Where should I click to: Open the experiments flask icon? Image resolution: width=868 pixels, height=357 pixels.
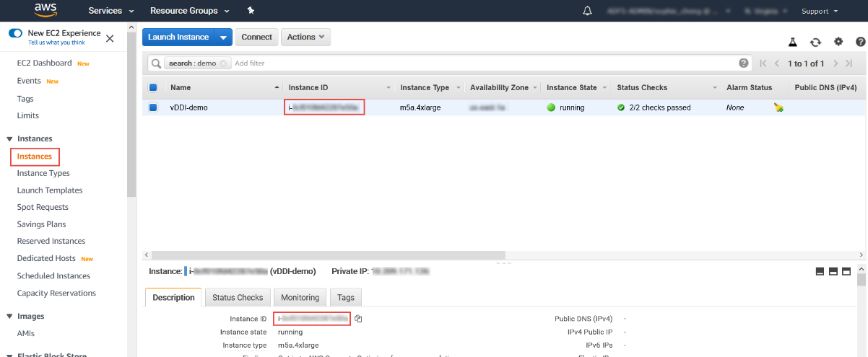tap(792, 43)
